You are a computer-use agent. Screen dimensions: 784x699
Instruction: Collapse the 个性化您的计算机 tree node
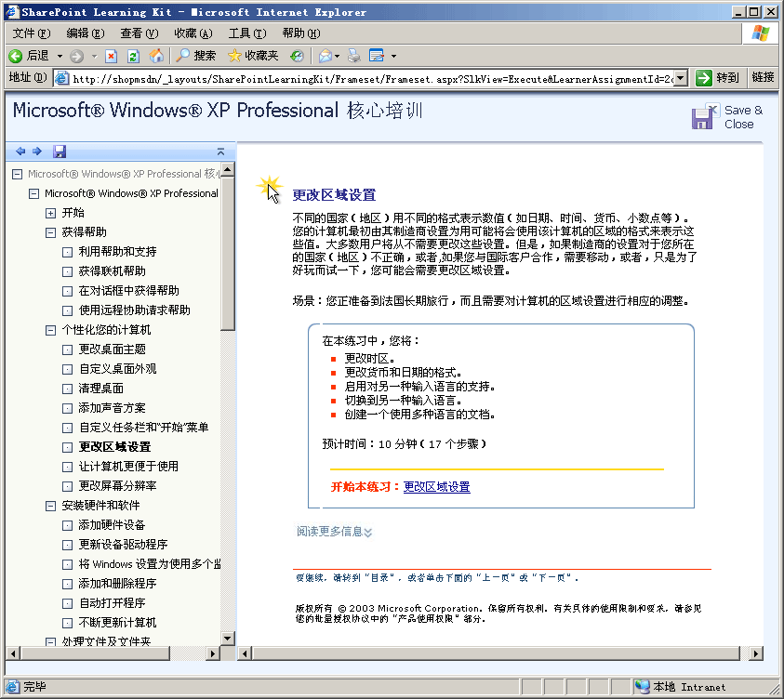[x=50, y=330]
